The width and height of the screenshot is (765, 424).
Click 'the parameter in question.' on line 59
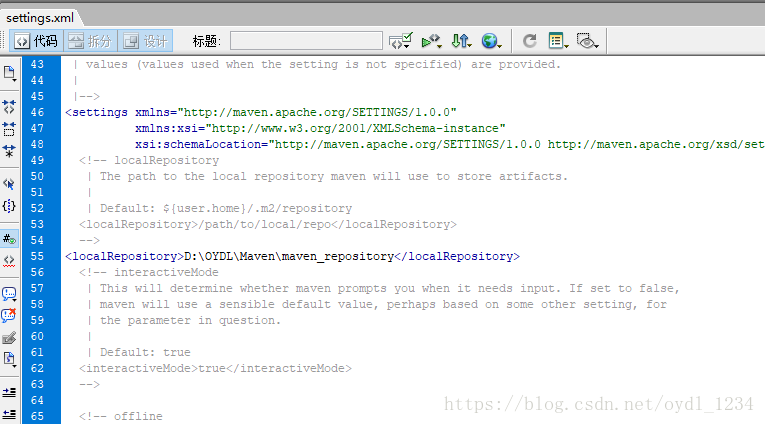click(x=191, y=321)
